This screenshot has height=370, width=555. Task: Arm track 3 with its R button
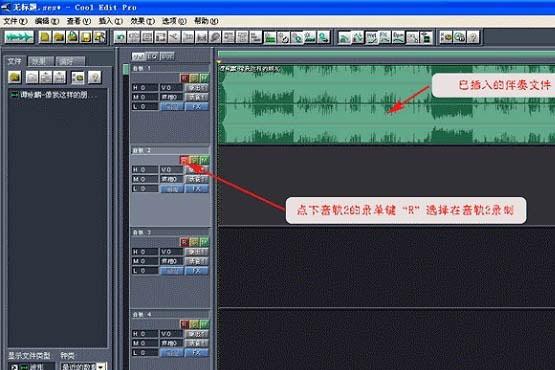pyautogui.click(x=184, y=242)
